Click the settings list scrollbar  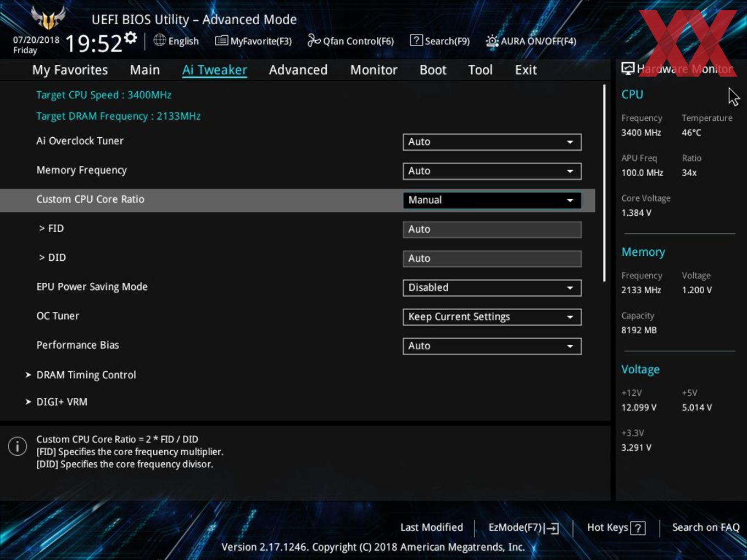pyautogui.click(x=604, y=183)
